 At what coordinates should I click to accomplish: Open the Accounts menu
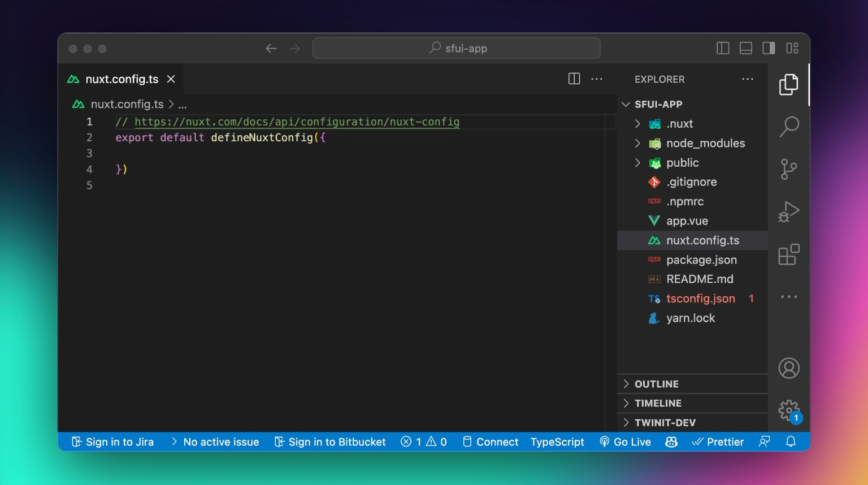tap(788, 368)
